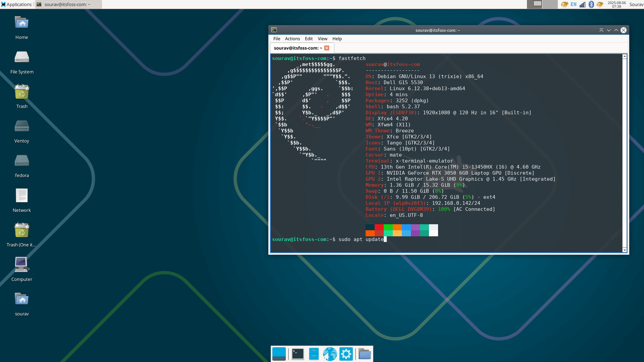Open the Bluetooth tray icon
The image size is (644, 362).
point(591,4)
